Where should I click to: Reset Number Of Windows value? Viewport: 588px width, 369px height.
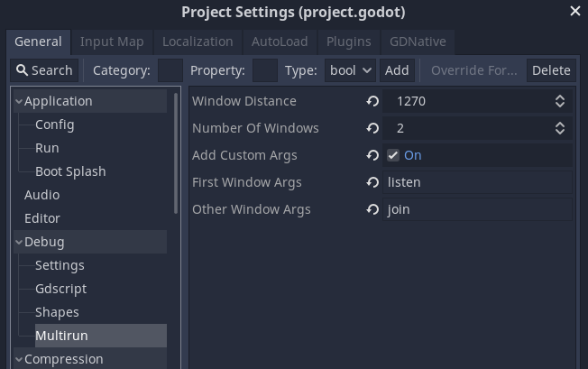pos(372,128)
